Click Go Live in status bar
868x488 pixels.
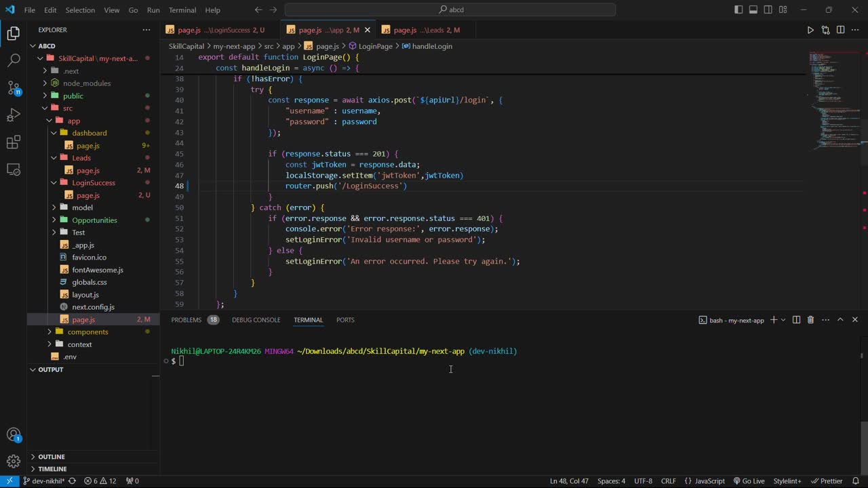pyautogui.click(x=749, y=481)
